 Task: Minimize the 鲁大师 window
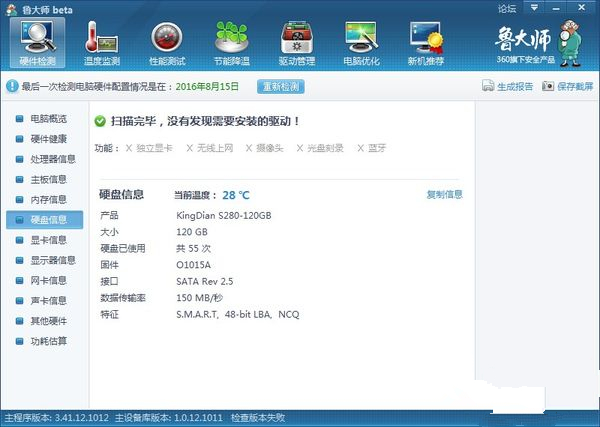tap(556, 8)
